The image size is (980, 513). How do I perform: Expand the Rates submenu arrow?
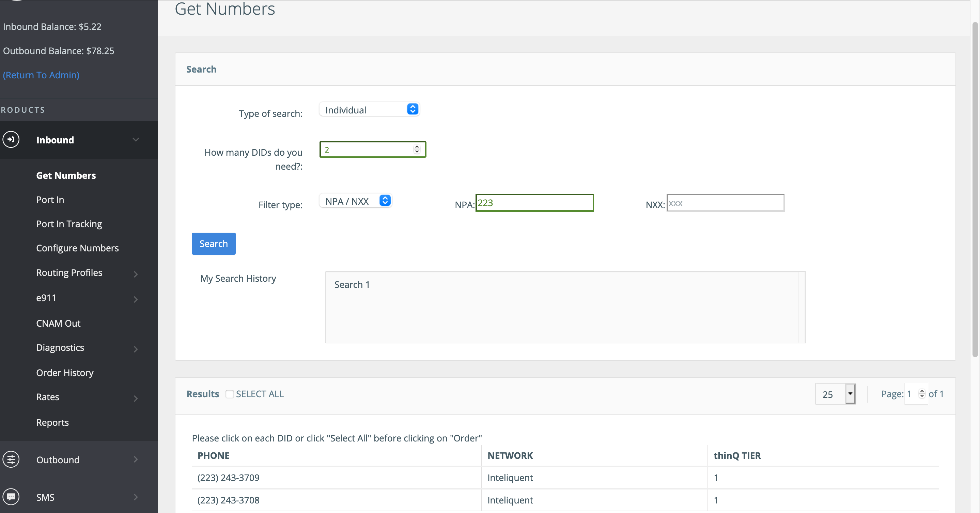(136, 399)
